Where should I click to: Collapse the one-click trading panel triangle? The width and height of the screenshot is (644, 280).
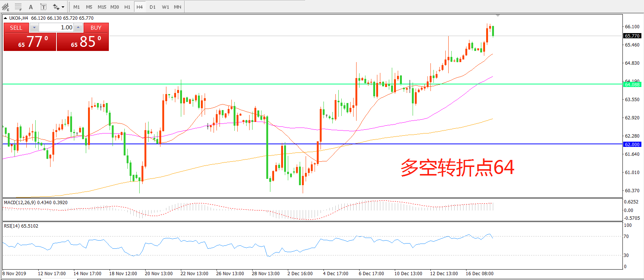[x=6, y=18]
